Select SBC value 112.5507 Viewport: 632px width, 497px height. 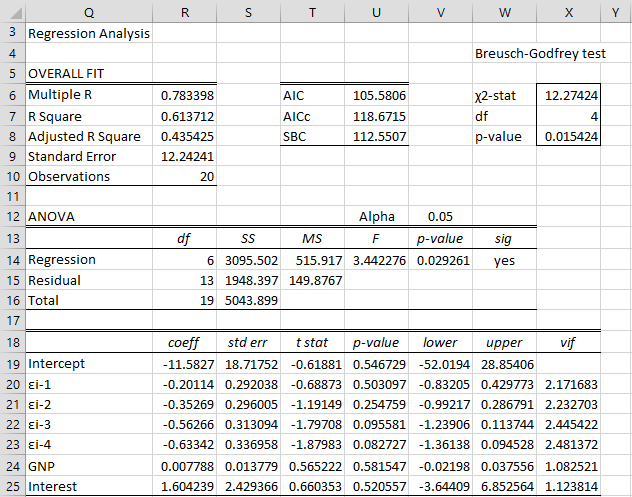[376, 136]
